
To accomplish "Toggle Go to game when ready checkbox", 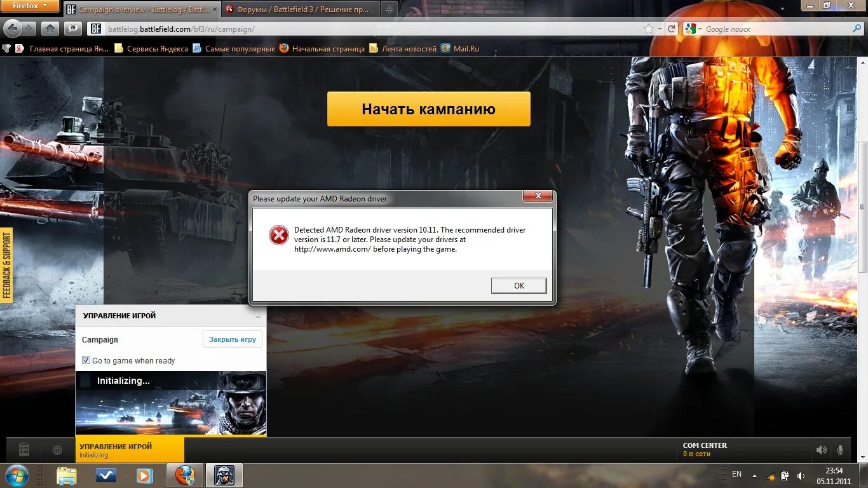I will [86, 360].
